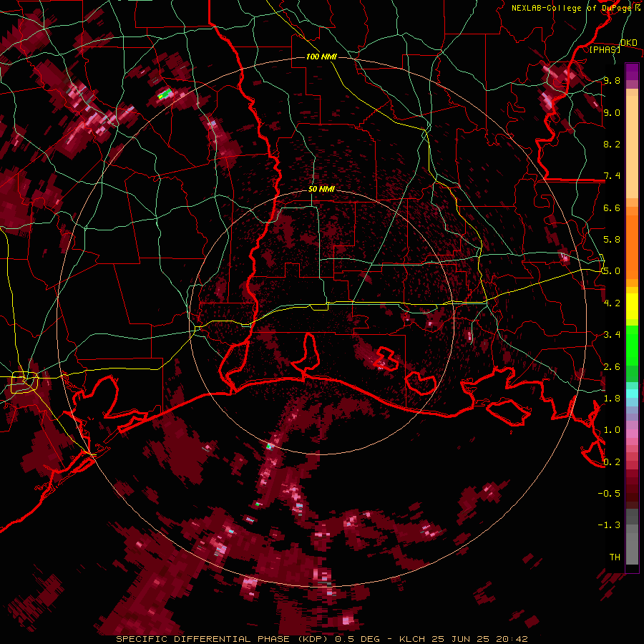This screenshot has height=644, width=644.
Task: Click the 4.2 value on the color scale
Action: [612, 303]
